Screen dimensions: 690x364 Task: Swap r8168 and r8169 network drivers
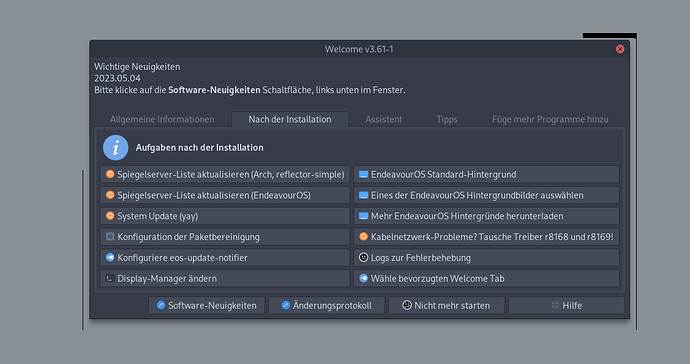point(486,237)
